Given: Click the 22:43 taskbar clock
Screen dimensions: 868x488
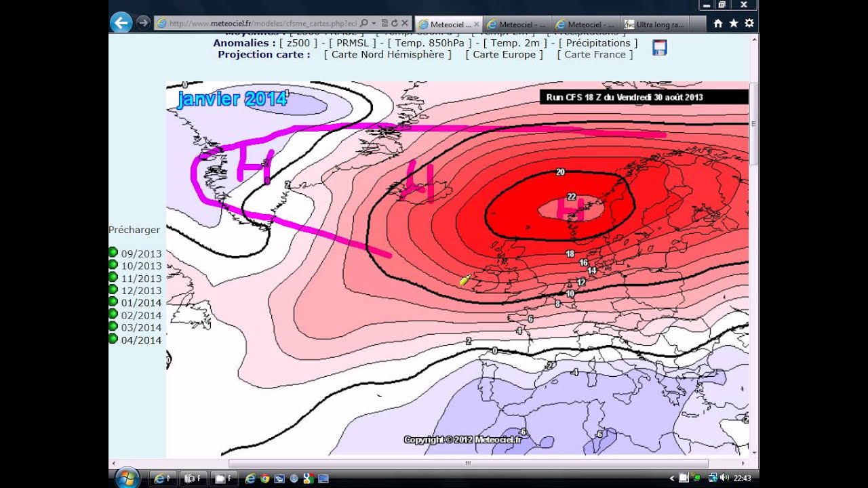Looking at the screenshot, I should coord(742,478).
